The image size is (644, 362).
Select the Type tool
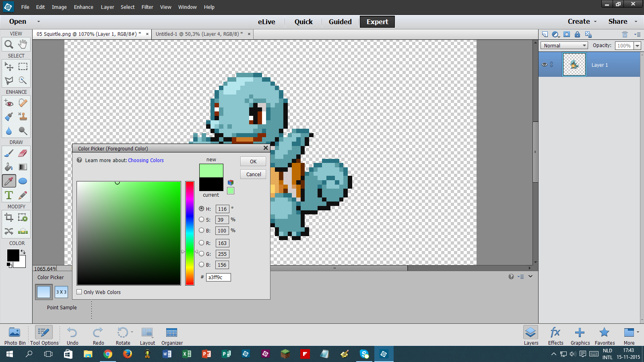(8, 195)
